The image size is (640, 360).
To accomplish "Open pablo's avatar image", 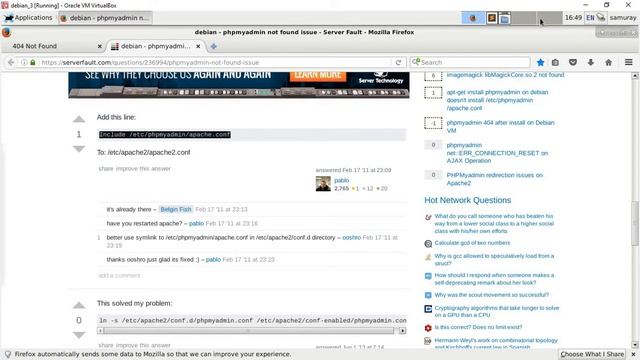I will pos(323,184).
